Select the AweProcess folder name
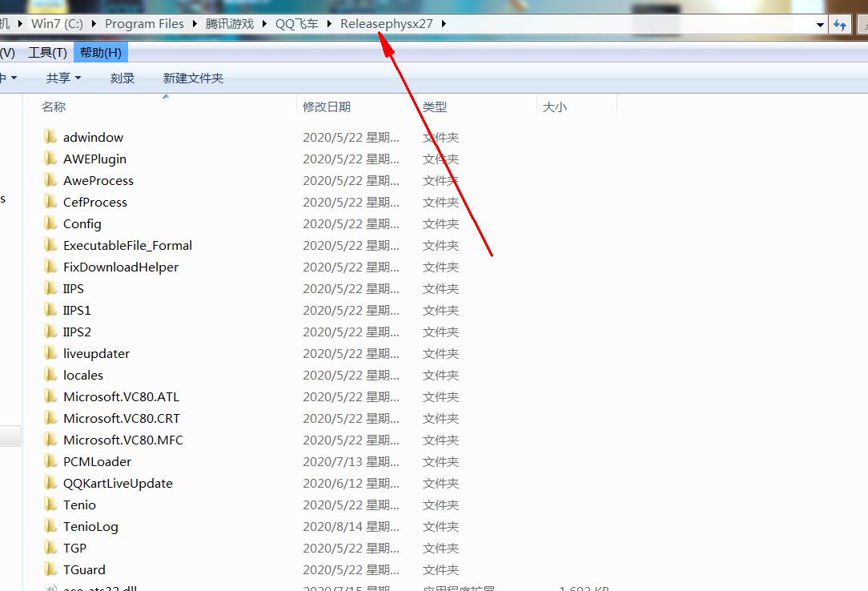 coord(98,180)
